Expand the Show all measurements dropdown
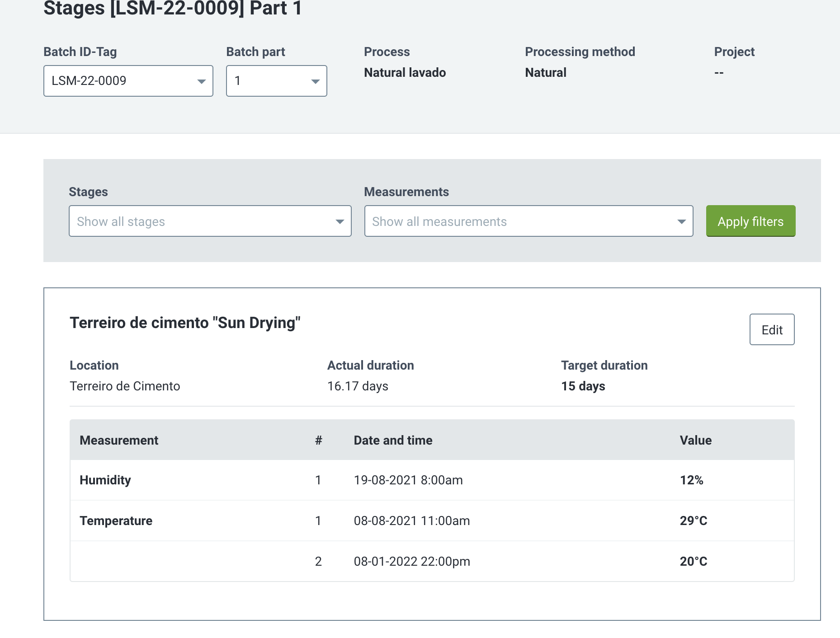 pyautogui.click(x=529, y=221)
